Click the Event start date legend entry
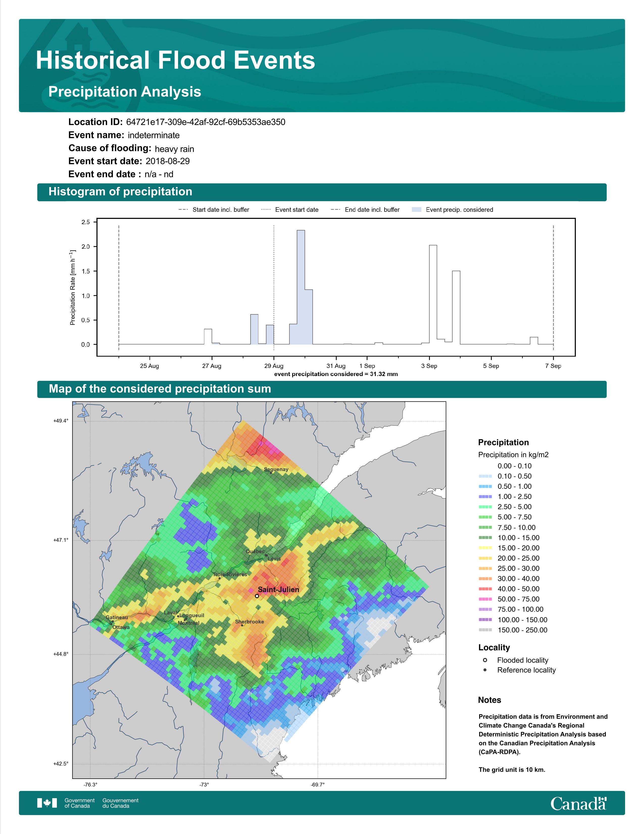 click(290, 210)
